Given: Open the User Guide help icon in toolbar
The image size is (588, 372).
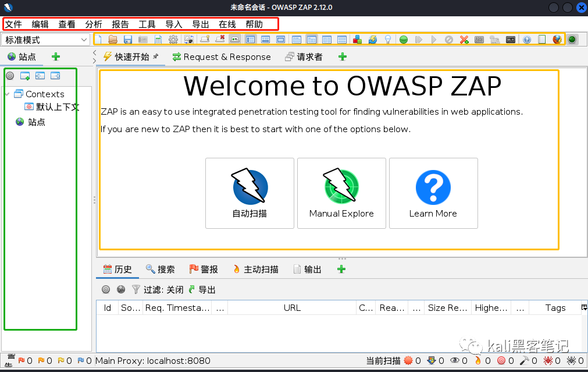Looking at the screenshot, I should click(527, 40).
